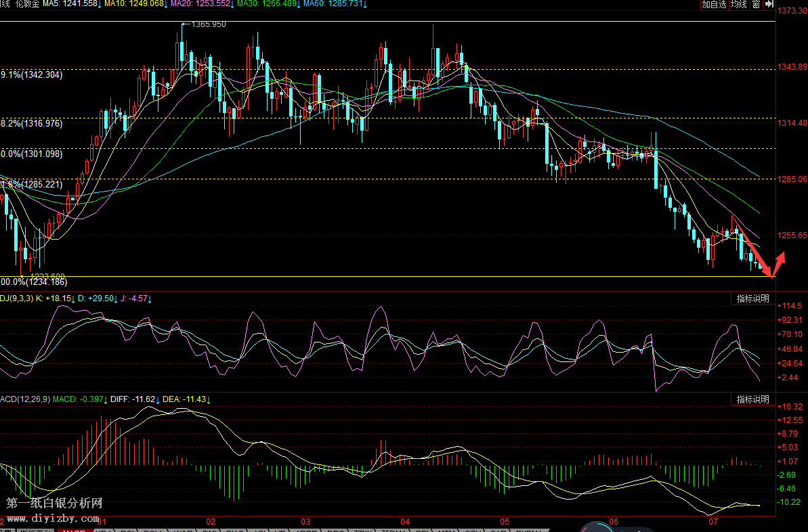Viewport: 808px width, 532px height.
Task: Click the 加自选 add-to-watchlist button
Action: coord(714,5)
